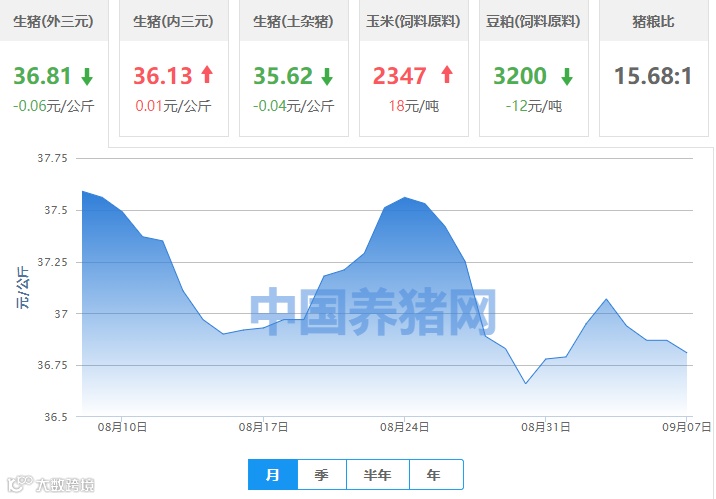Select the 月 time range button

(x=273, y=475)
